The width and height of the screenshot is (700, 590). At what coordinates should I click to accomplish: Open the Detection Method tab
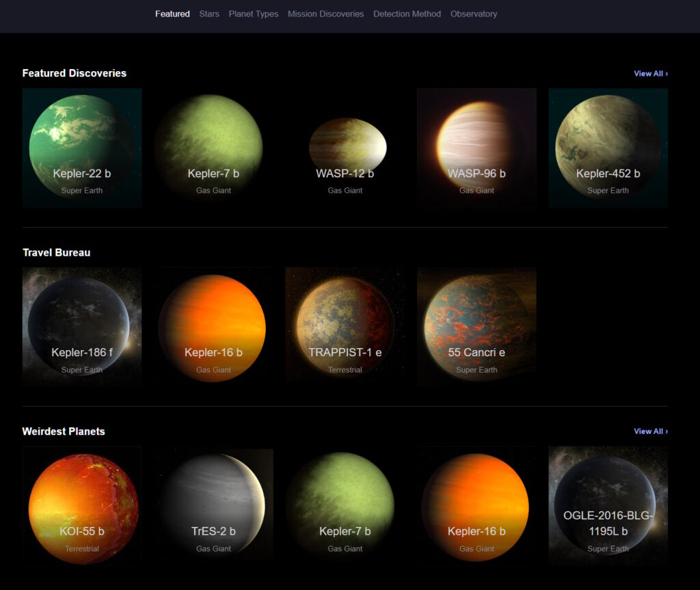[x=407, y=14]
